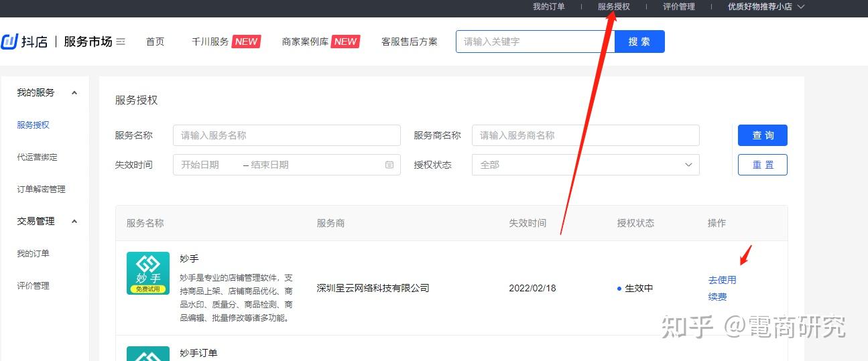Click the 重置 button
Viewport: 868px width, 361px height.
(763, 165)
